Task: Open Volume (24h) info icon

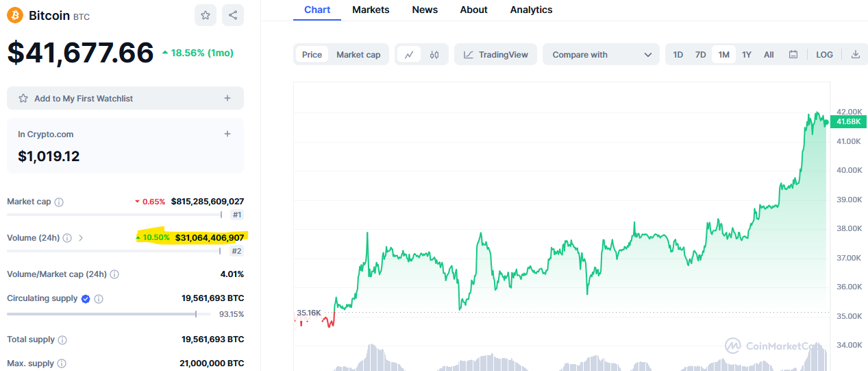Action: pyautogui.click(x=67, y=238)
